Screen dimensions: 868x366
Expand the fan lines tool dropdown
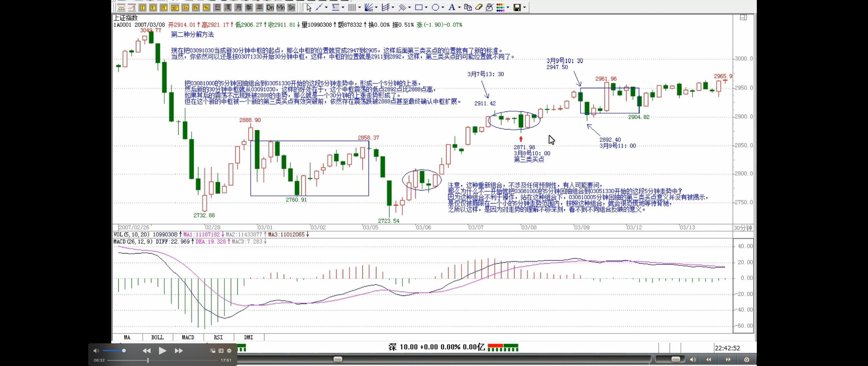point(376,7)
